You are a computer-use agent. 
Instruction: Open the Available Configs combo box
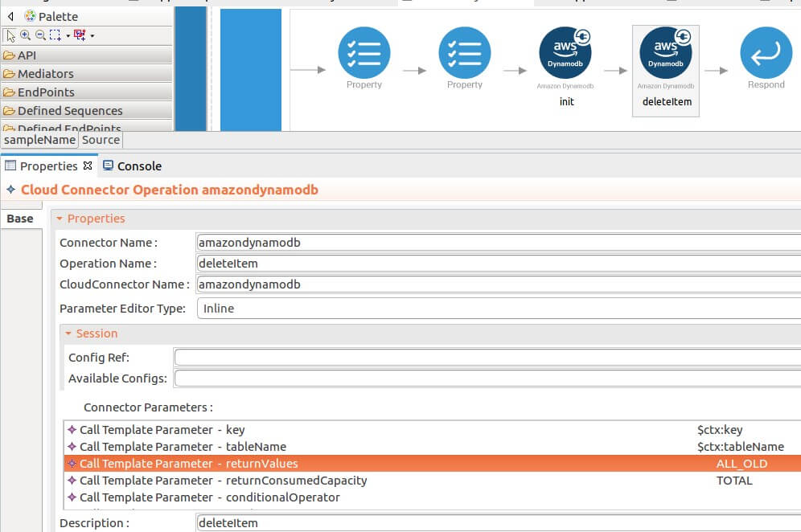[x=487, y=379]
